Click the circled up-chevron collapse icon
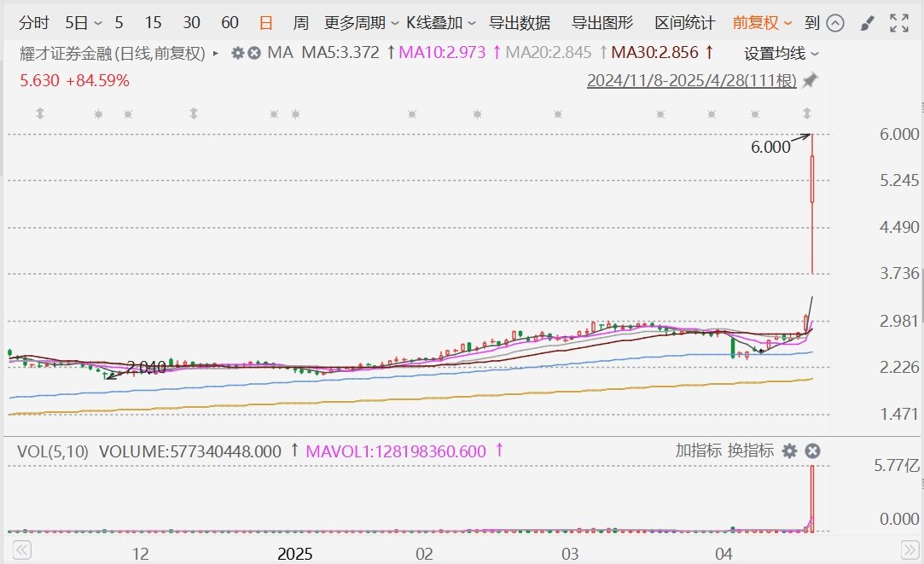 pos(835,23)
